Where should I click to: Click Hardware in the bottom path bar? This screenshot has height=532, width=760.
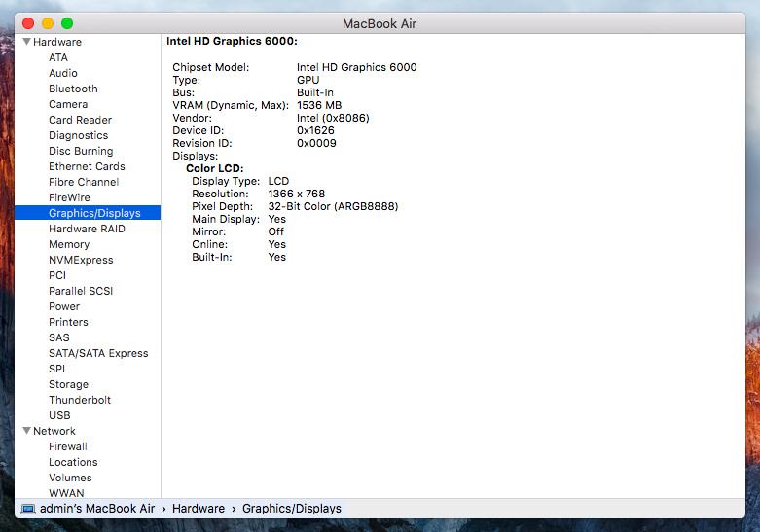(199, 509)
